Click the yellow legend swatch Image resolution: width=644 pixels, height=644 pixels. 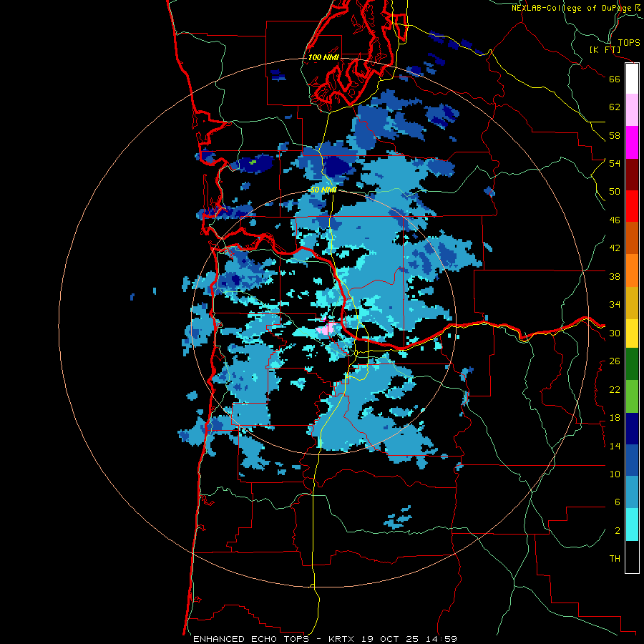632,333
